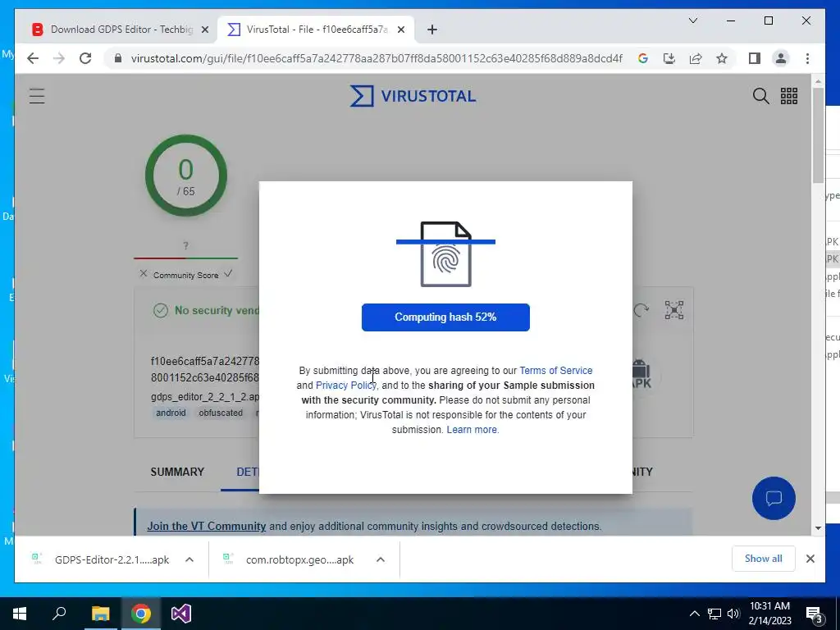This screenshot has width=840, height=630.
Task: Open Google icon in address bar
Action: pos(643,58)
